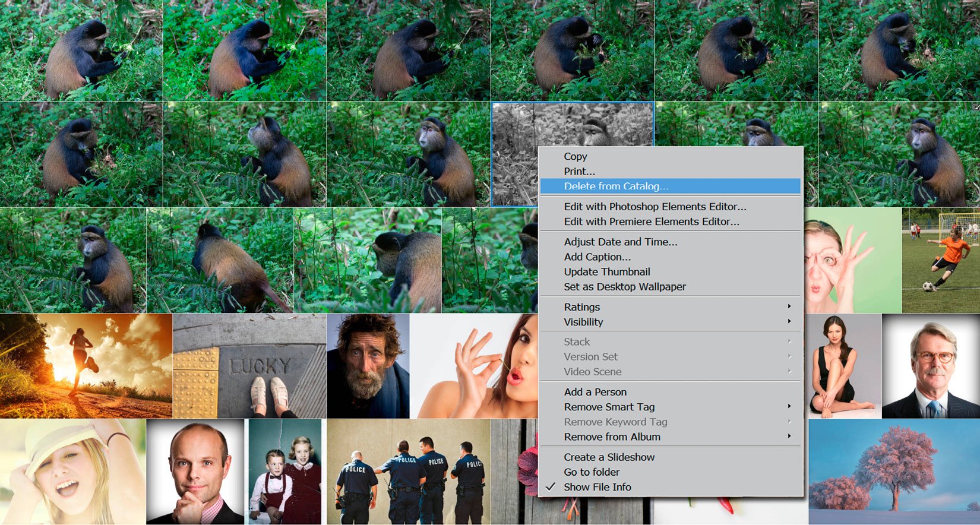The width and height of the screenshot is (980, 525).
Task: Click the greyed-out Stack entry
Action: (x=670, y=341)
